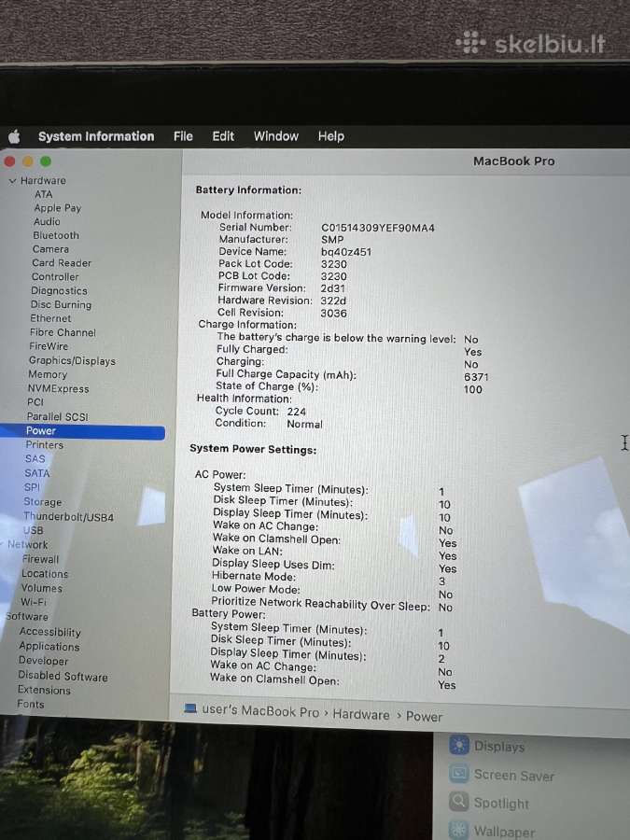The height and width of the screenshot is (840, 630).
Task: Select Card Reader in the sidebar
Action: [62, 263]
